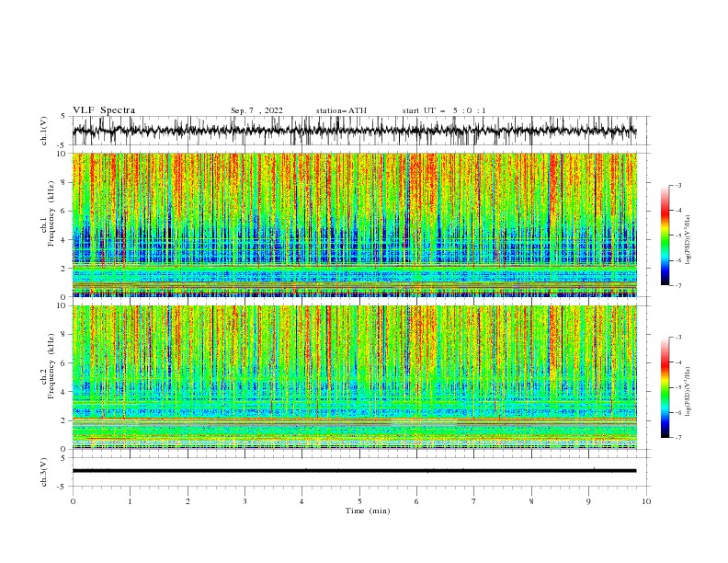The width and height of the screenshot is (728, 563).
Task: Click the "-6" tick on ch.2 color bar
Action: pos(678,412)
